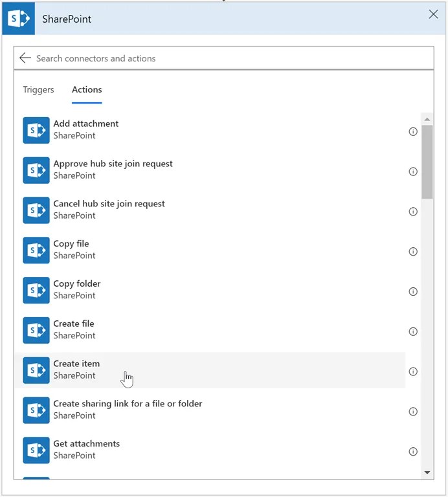The image size is (448, 497).
Task: Click the Create sharing link action icon
Action: tap(36, 410)
